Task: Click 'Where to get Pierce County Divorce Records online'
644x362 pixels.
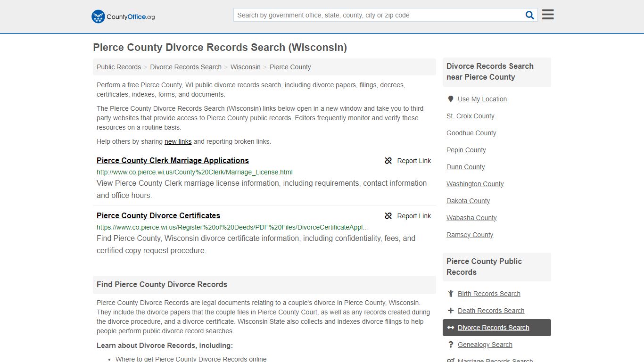Action: point(191,359)
